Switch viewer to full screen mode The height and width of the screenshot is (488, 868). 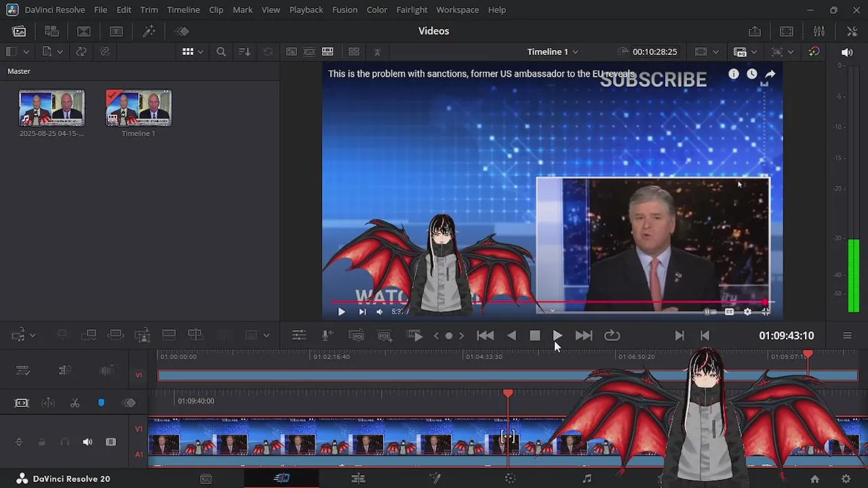point(787,31)
